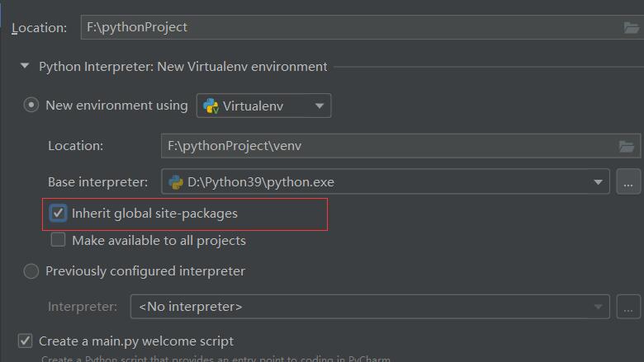Click the folder icon in venv Location field
This screenshot has height=362, width=644.
pos(627,146)
